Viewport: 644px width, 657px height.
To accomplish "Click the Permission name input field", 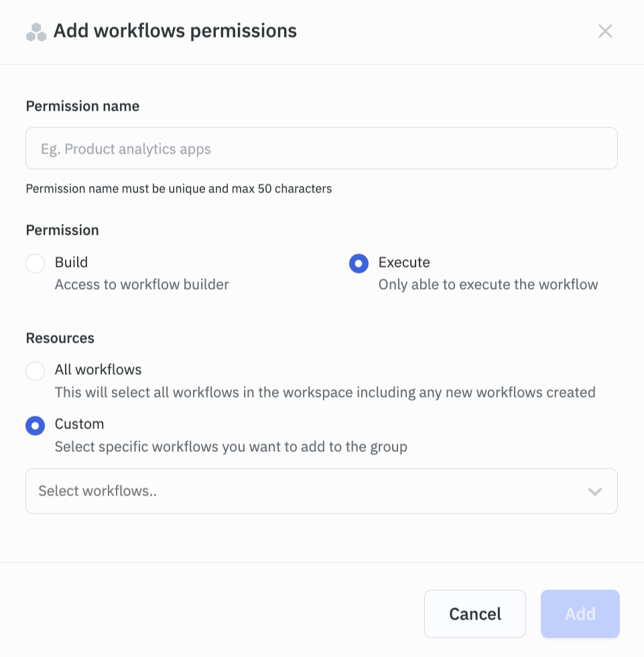I will 321,148.
